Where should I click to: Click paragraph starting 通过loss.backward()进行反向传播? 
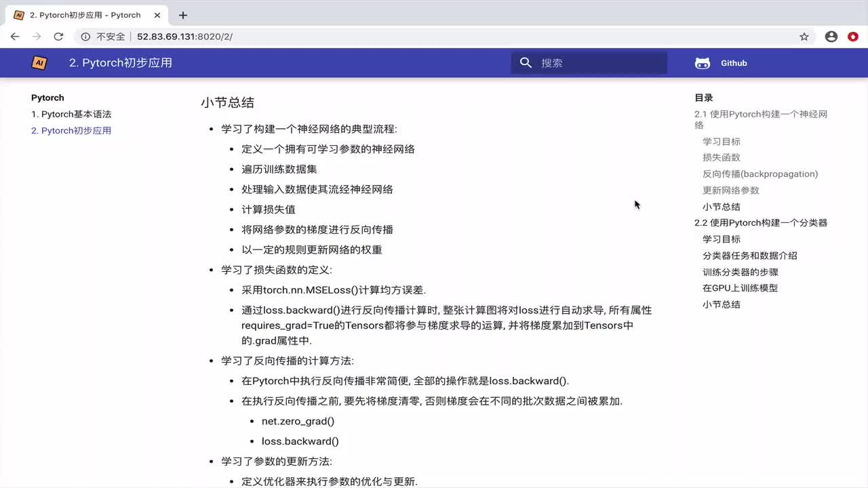[x=446, y=325]
